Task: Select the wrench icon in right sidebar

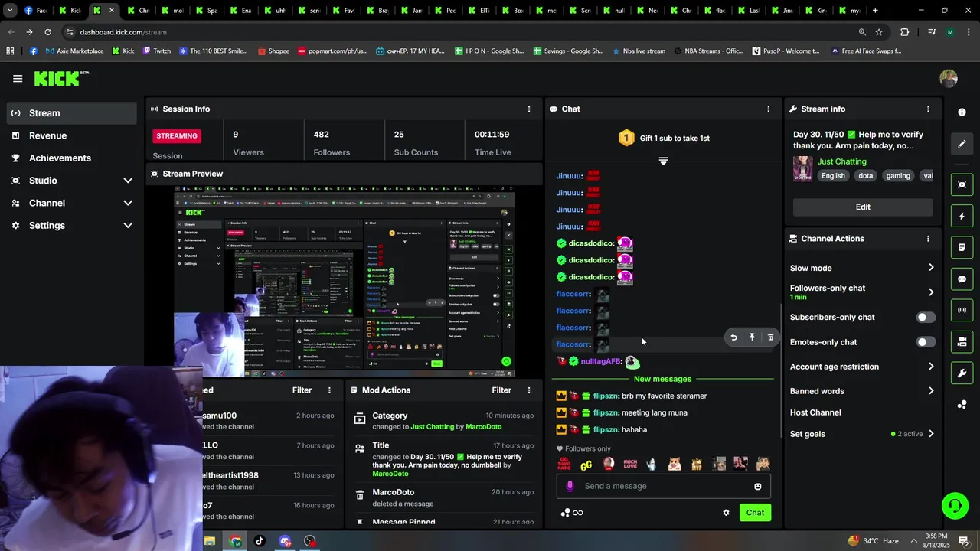Action: coord(962,373)
